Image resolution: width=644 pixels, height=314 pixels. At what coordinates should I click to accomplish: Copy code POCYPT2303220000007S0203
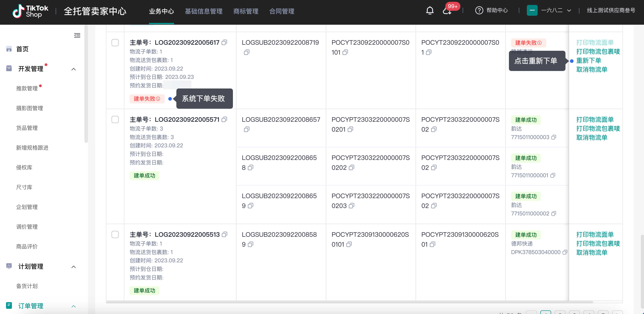point(351,206)
